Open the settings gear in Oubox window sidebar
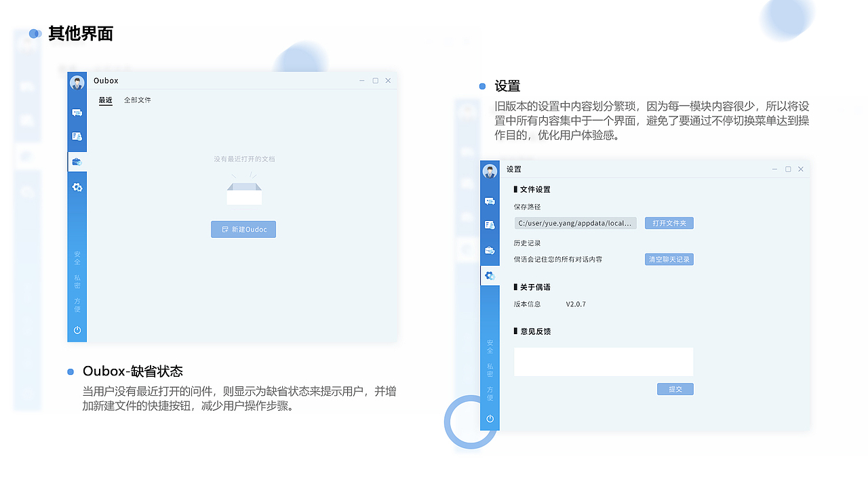 click(77, 187)
